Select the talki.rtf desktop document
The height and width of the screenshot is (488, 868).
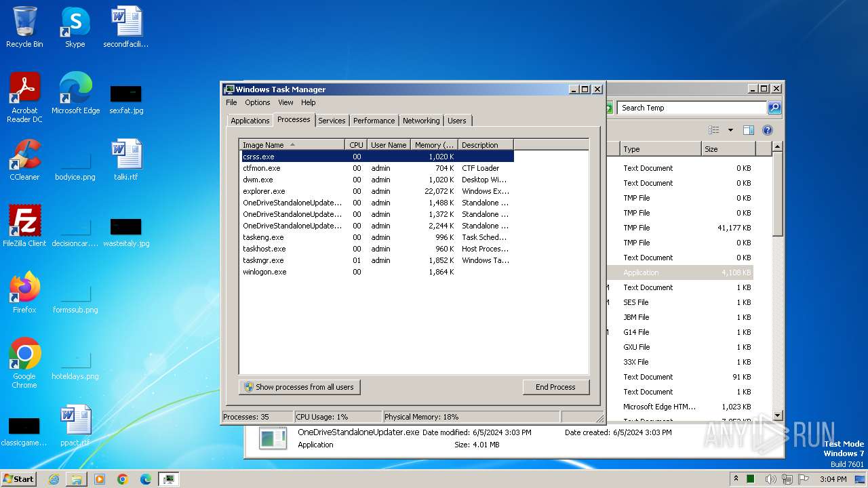point(126,160)
